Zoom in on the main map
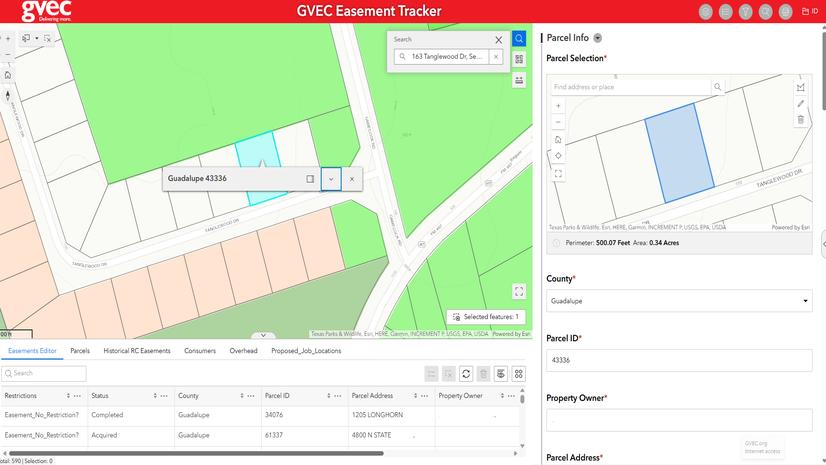Image resolution: width=826 pixels, height=465 pixels. point(8,38)
